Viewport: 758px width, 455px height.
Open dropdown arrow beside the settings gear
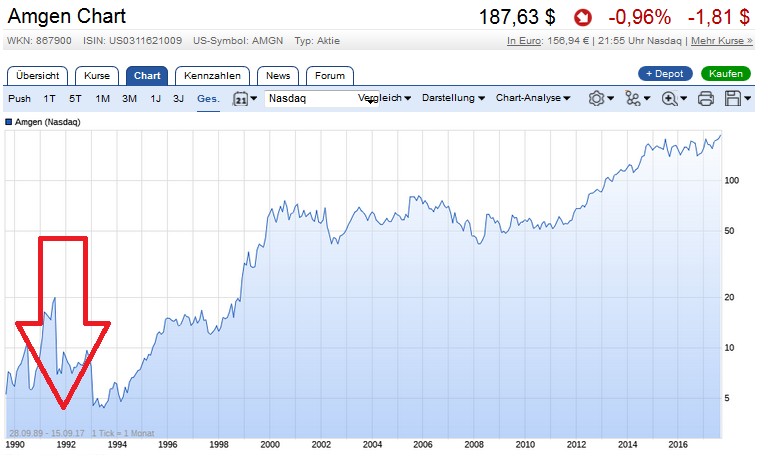click(x=611, y=98)
